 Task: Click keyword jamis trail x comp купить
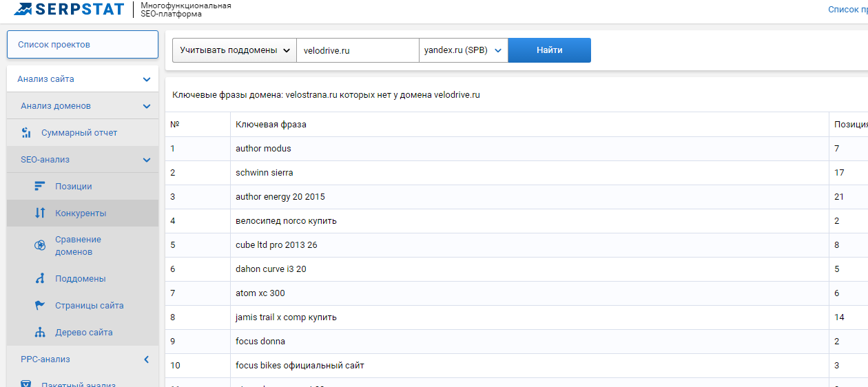[286, 317]
